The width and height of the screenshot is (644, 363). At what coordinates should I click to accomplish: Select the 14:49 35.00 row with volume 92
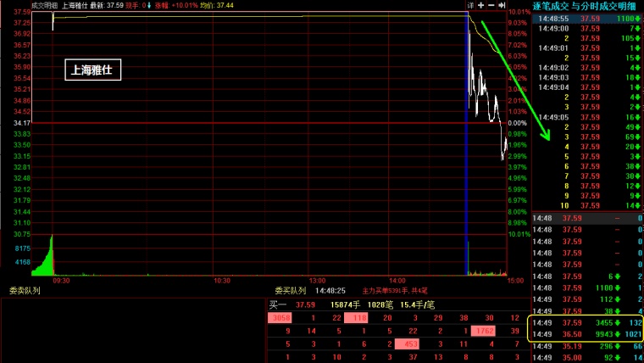(x=588, y=358)
